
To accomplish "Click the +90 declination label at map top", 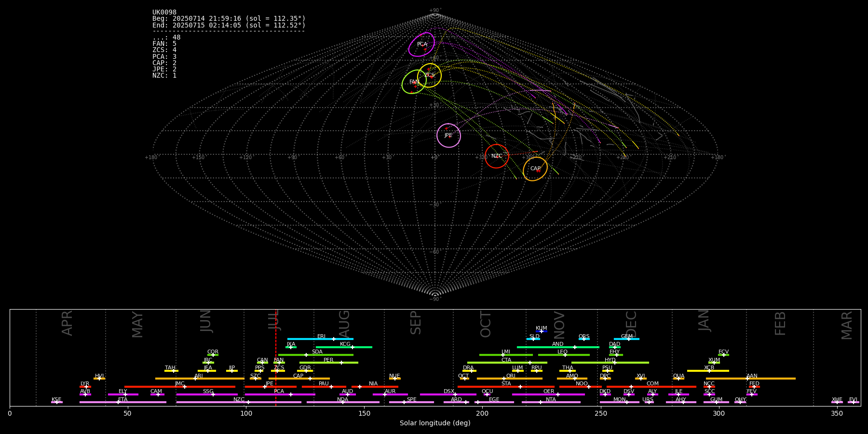I will pos(434,10).
